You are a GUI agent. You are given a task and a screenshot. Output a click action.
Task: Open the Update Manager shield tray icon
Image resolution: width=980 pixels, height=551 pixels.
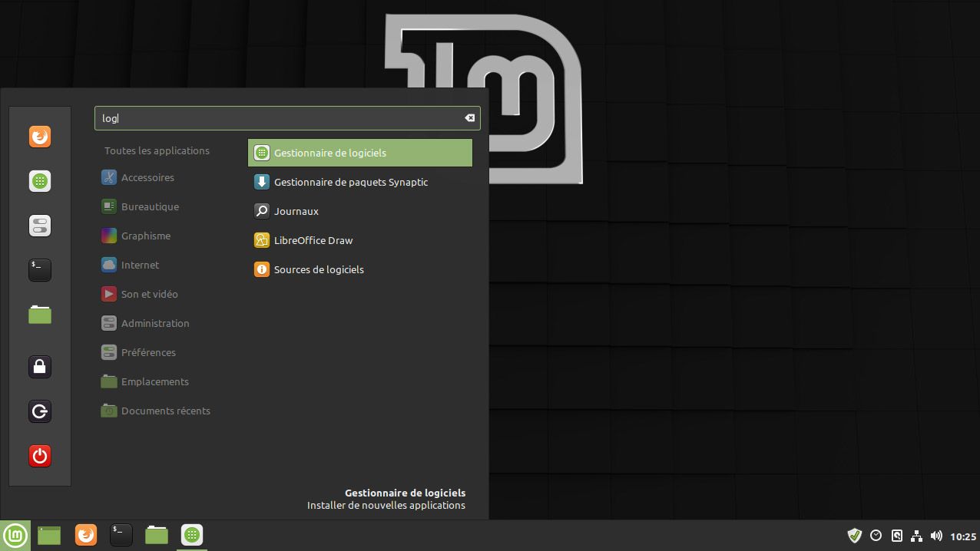[854, 536]
